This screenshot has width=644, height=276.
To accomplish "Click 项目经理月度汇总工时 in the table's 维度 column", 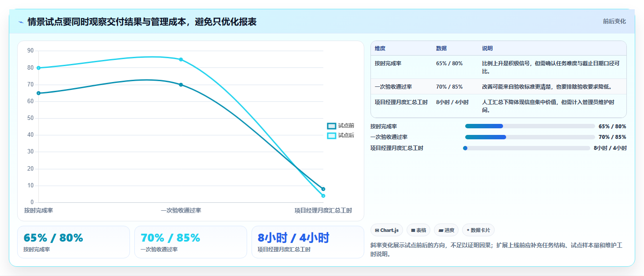I will pyautogui.click(x=401, y=102).
